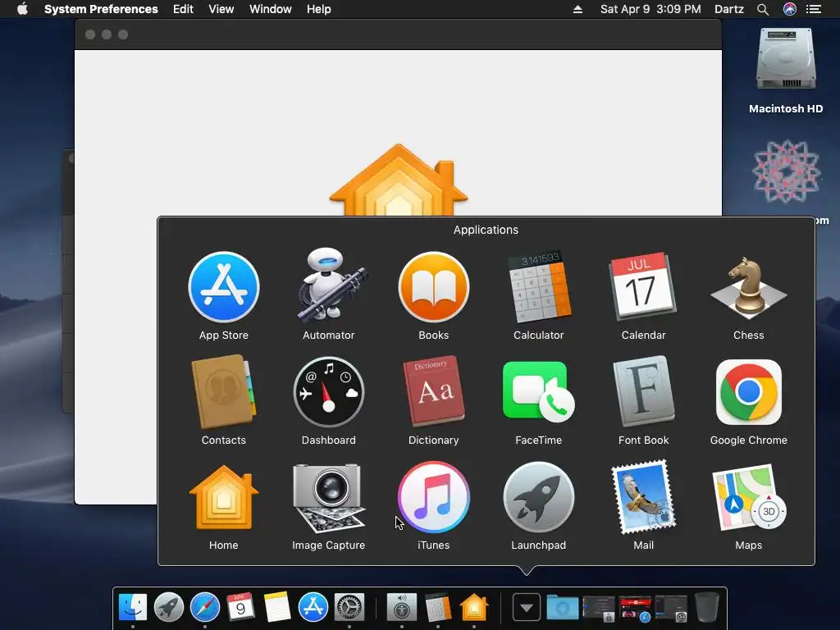Open System Preferences gear in the Dock
Viewport: 840px width, 630px height.
(349, 608)
